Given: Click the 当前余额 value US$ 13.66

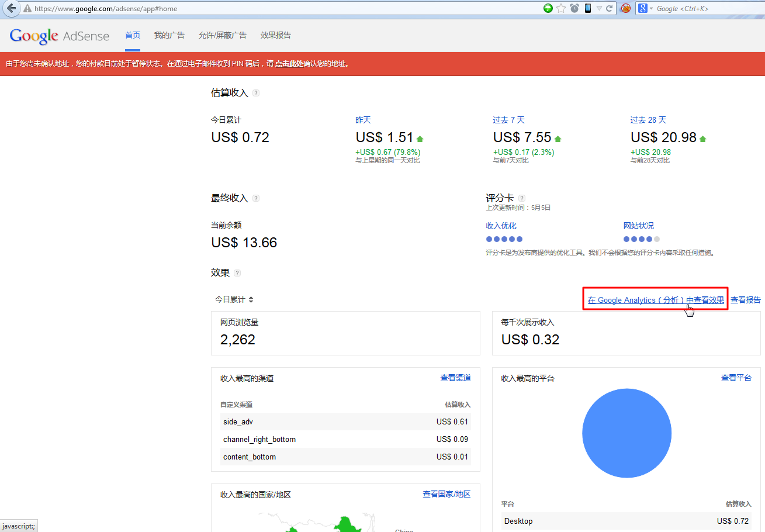Looking at the screenshot, I should point(244,243).
